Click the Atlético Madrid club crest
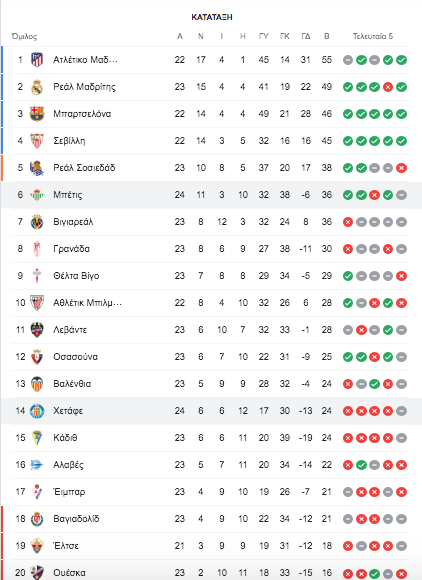Screen dimensions: 422x580 (x=37, y=60)
